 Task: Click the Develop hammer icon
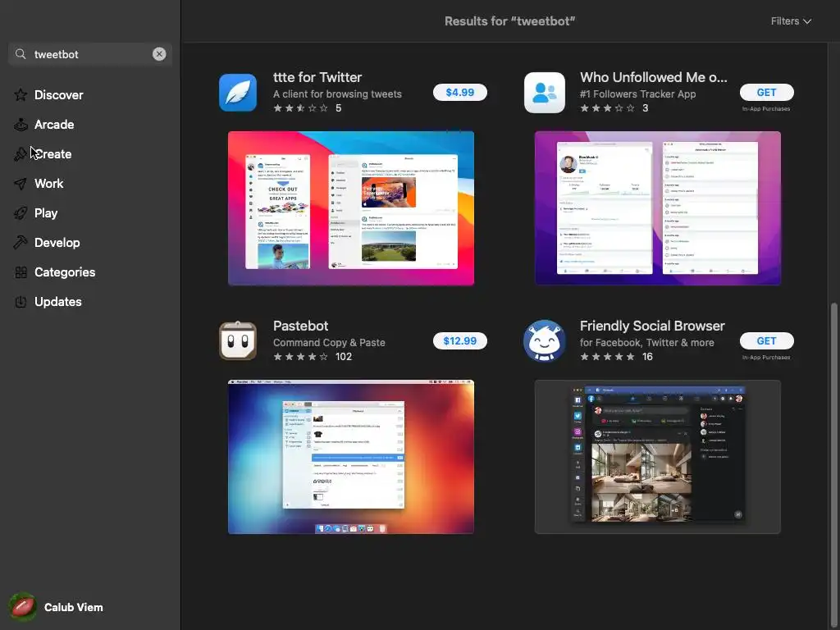click(x=21, y=243)
